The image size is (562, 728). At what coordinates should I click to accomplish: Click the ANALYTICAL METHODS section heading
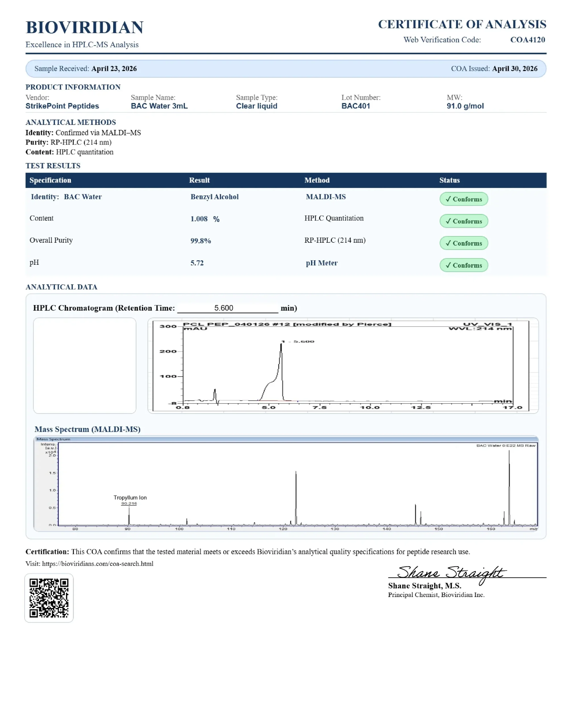pyautogui.click(x=71, y=122)
